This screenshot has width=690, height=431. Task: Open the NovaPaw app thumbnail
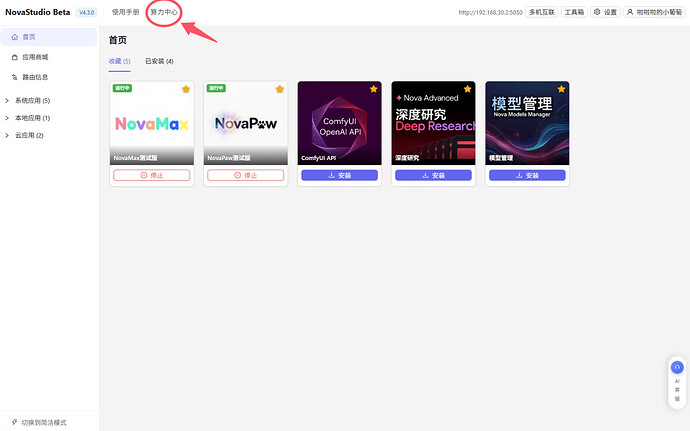click(246, 123)
